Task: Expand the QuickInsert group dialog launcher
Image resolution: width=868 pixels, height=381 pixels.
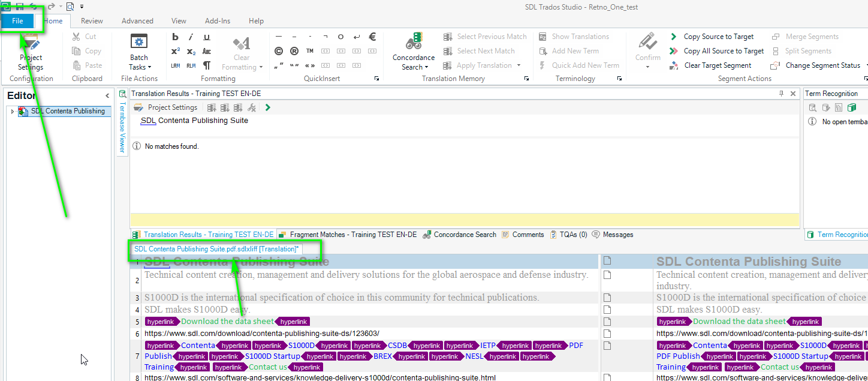Action: (377, 79)
